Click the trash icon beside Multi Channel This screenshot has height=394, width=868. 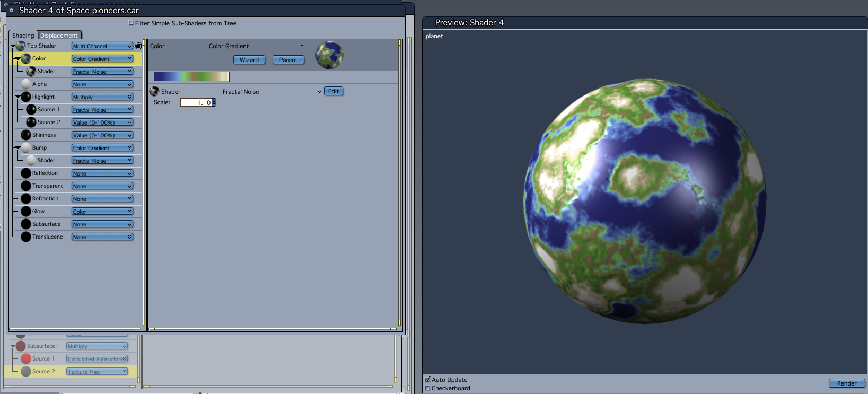point(138,46)
